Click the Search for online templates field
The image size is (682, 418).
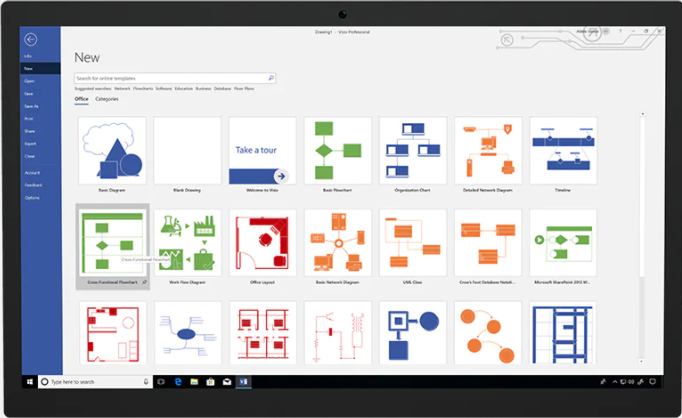(175, 78)
